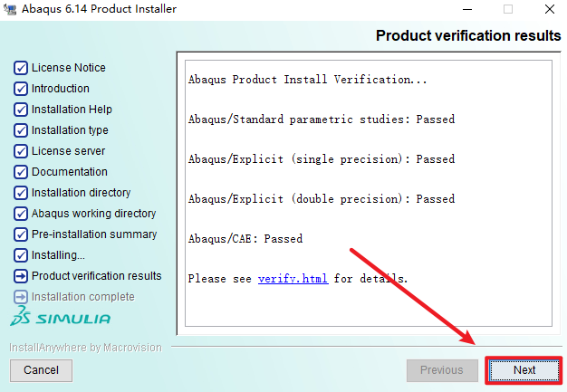This screenshot has width=567, height=392.
Task: Click the Cancel button
Action: pyautogui.click(x=41, y=370)
